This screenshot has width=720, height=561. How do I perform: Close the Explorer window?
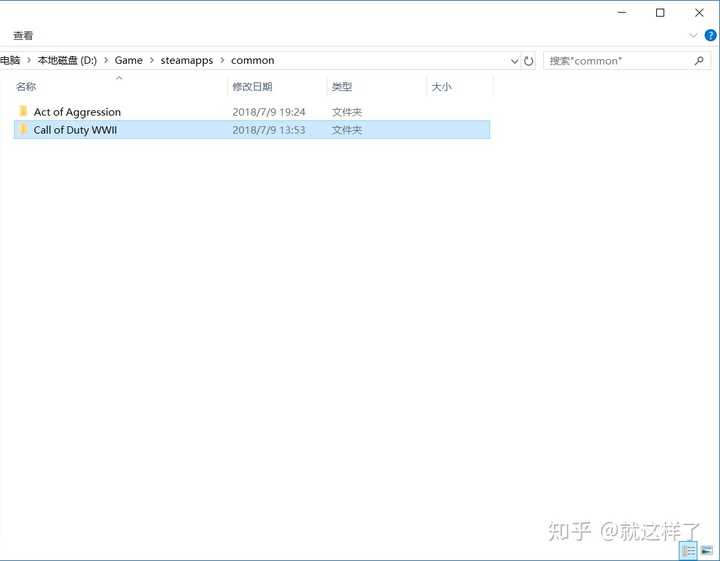tap(699, 12)
